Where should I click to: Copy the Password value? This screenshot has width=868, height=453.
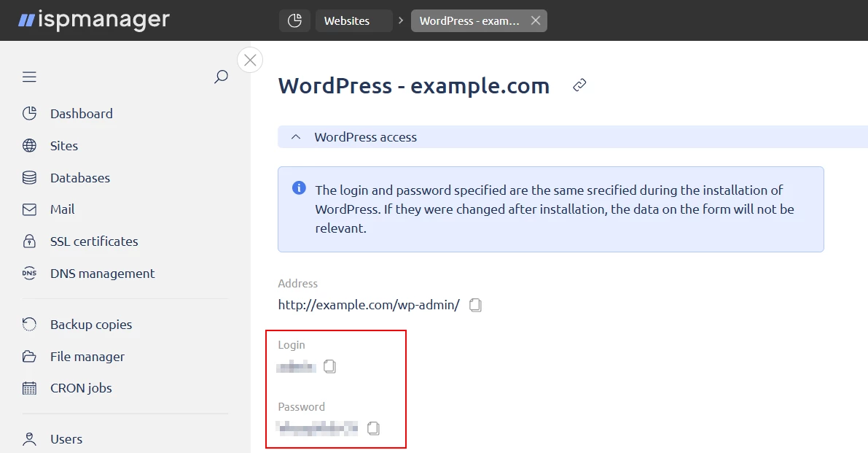click(373, 428)
